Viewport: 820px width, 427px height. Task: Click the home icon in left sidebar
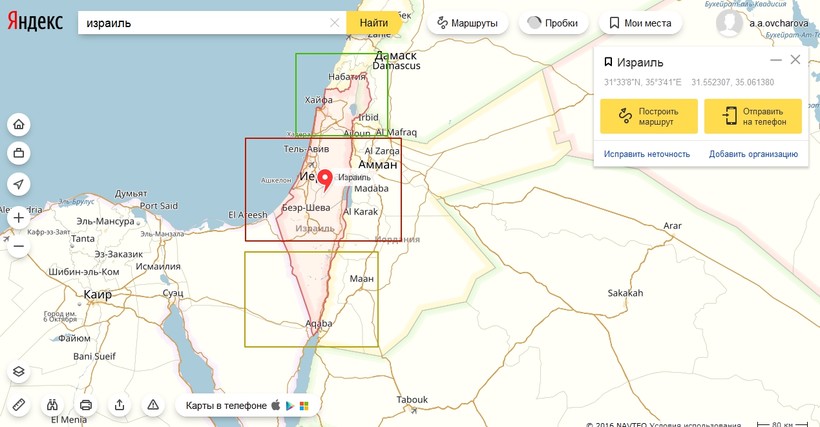[18, 124]
